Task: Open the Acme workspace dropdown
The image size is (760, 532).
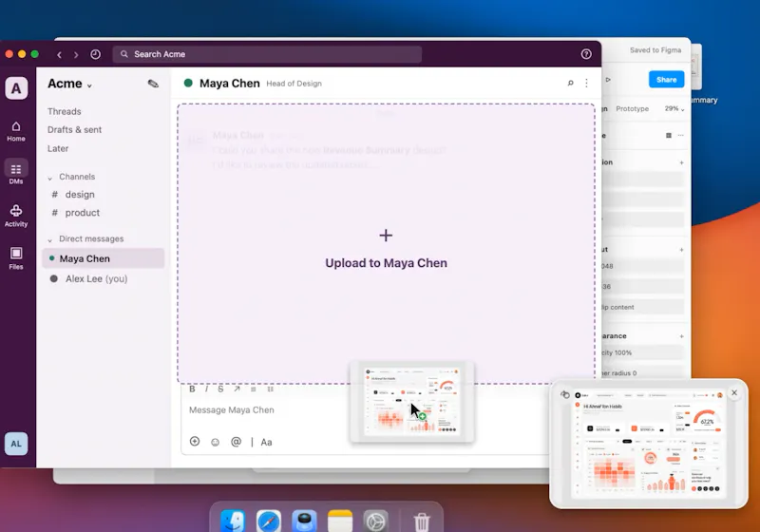Action: click(69, 84)
